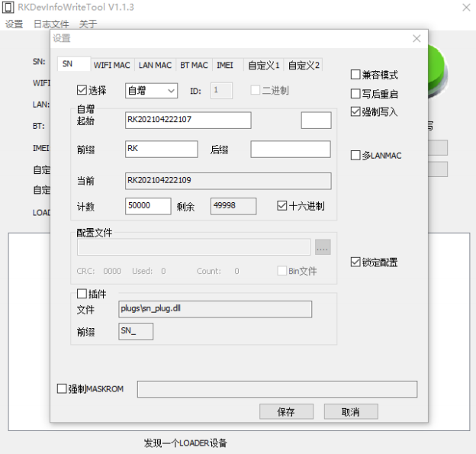Click the SN: label in main window
Viewport: 476px width, 454px height.
[x=39, y=62]
